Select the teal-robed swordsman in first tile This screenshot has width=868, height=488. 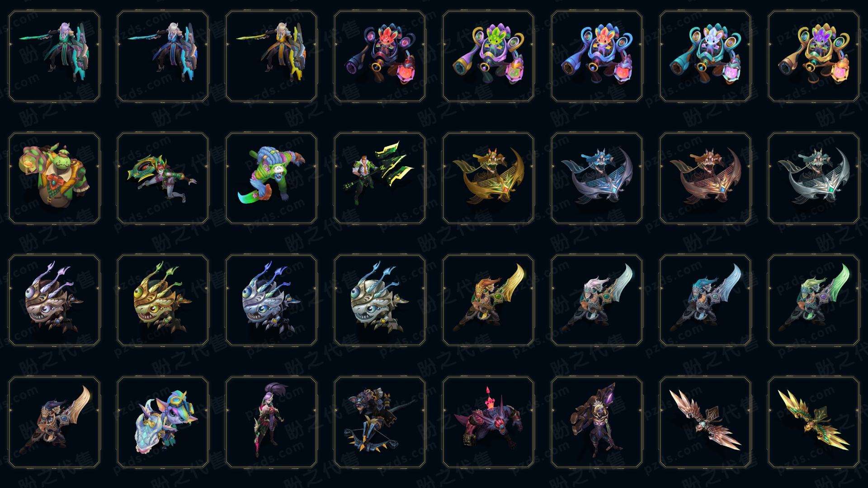[54, 56]
